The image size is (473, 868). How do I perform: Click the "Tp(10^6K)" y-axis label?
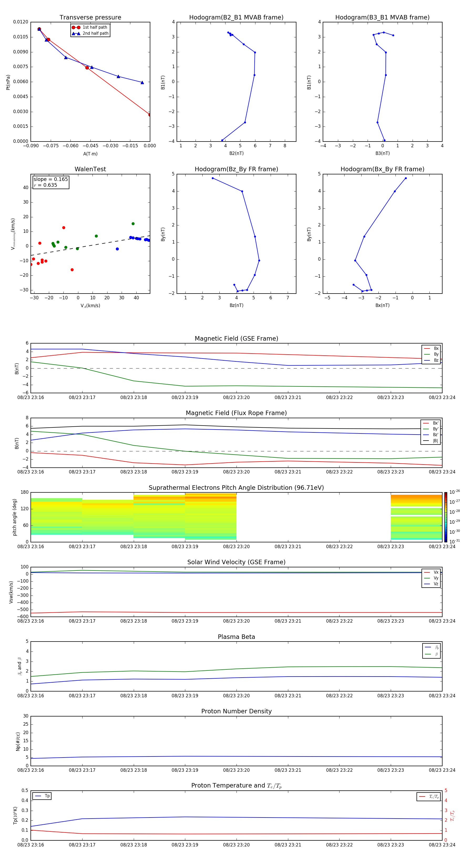[x=15, y=815]
